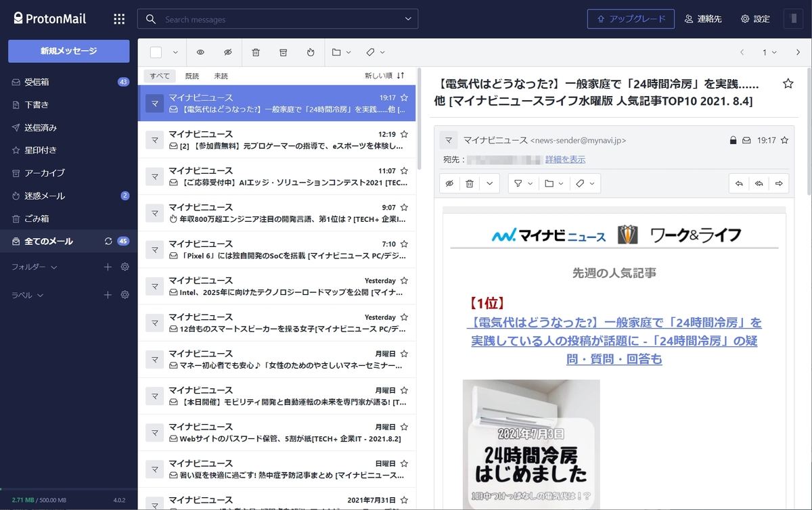Viewport: 812px width, 510px height.
Task: Open 受信箱 inbox folder
Action: click(68, 82)
